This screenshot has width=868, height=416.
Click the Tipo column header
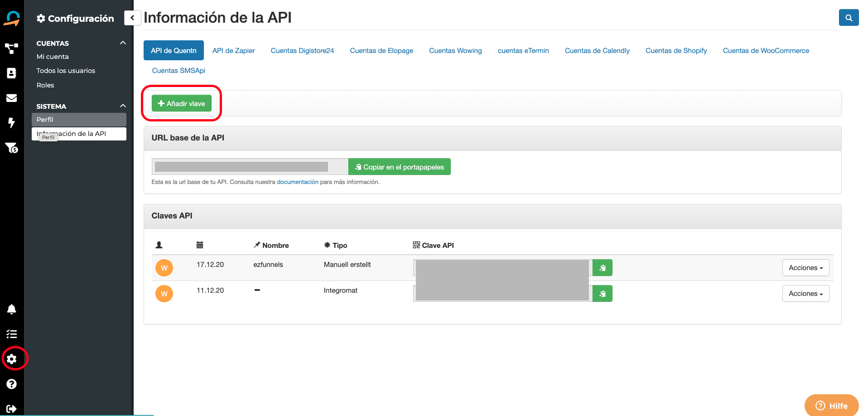pos(336,245)
